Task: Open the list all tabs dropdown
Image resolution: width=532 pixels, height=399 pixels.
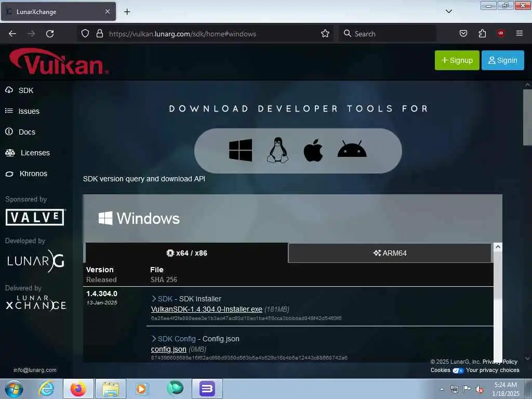Action: (x=449, y=11)
